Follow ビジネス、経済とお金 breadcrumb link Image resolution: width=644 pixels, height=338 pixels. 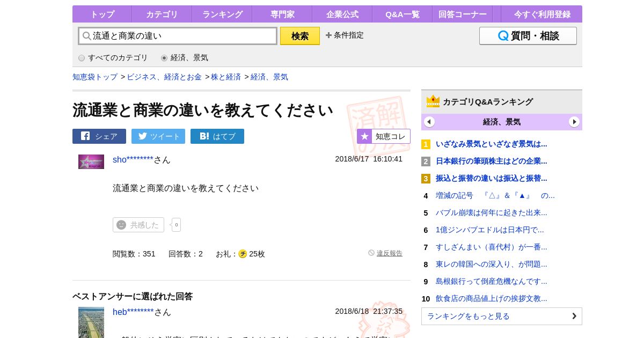pyautogui.click(x=164, y=77)
